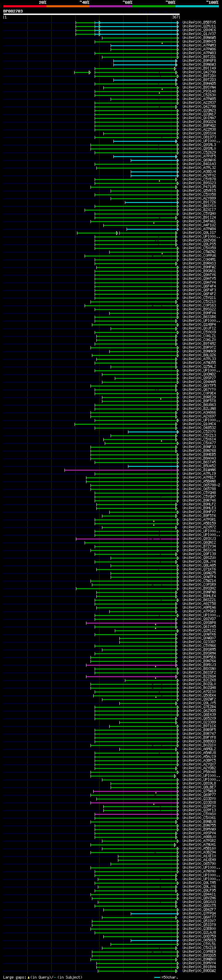Click the UniRef100_Q0IMA7 label
This screenshot has width=222, height=980.
point(199,118)
